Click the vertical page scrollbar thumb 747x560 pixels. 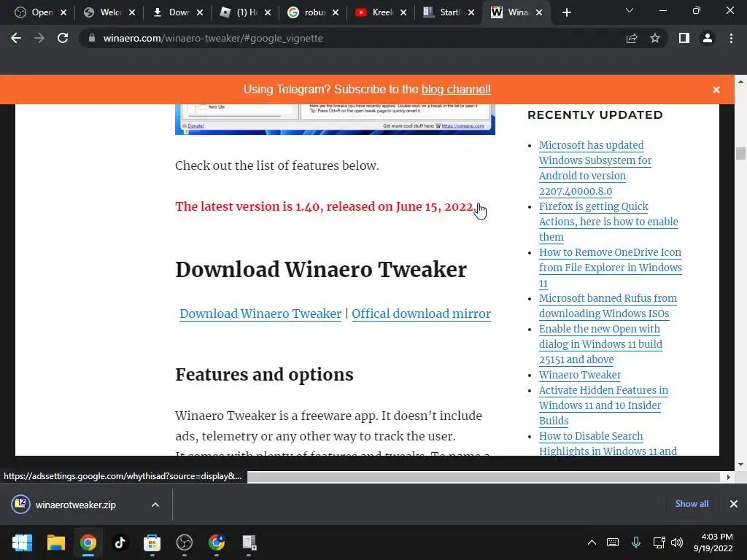pos(740,154)
